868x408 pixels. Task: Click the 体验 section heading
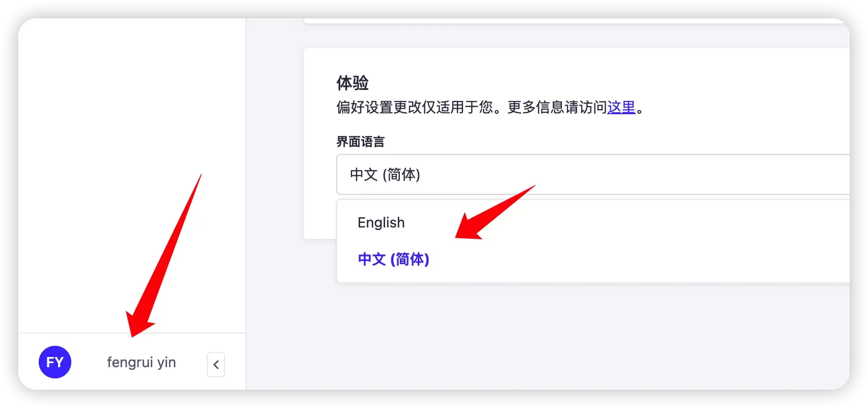(352, 83)
